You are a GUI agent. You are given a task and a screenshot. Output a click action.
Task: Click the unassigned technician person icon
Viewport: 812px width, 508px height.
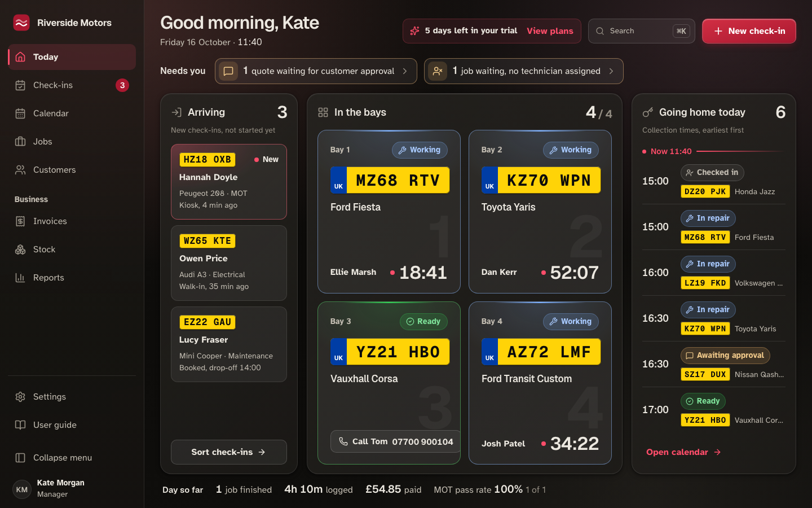pyautogui.click(x=438, y=71)
